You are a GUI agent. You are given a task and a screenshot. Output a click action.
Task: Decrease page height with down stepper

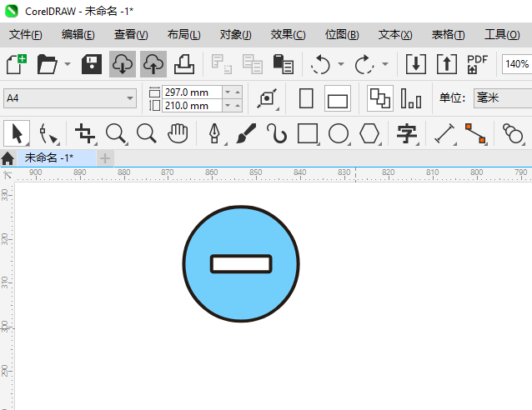(x=228, y=106)
